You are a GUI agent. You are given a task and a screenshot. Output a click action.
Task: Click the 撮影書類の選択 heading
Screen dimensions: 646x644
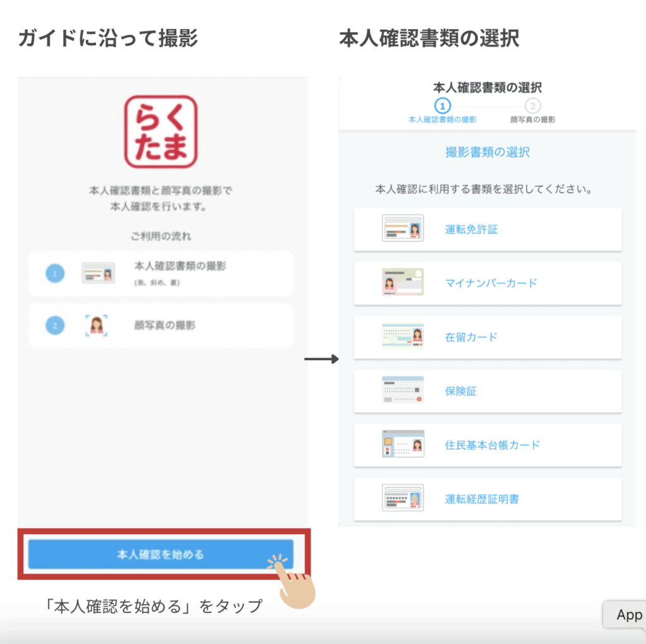[487, 152]
